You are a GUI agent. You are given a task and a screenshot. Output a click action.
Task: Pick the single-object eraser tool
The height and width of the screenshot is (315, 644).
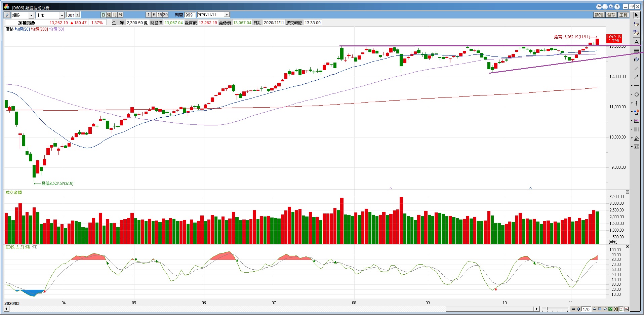click(x=636, y=24)
